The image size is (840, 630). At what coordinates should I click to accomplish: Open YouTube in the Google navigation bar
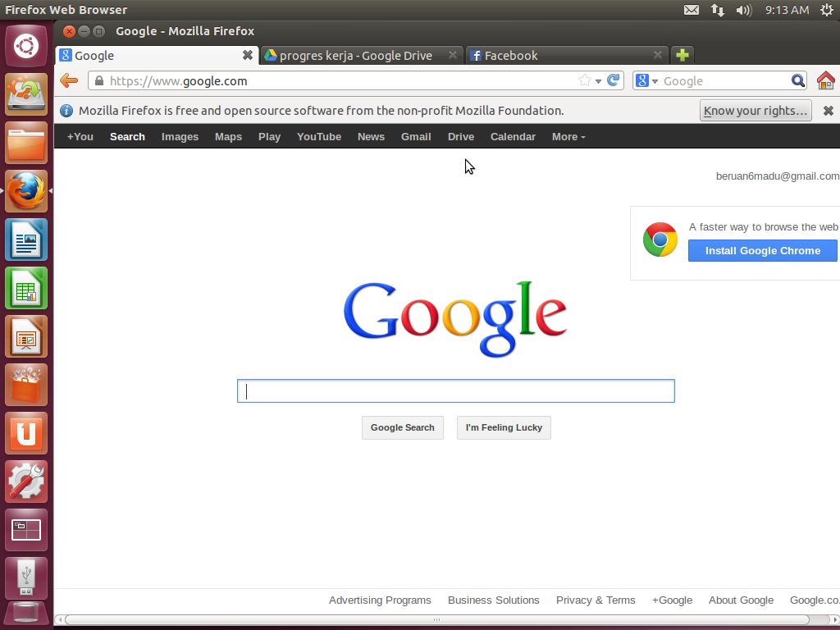point(319,137)
